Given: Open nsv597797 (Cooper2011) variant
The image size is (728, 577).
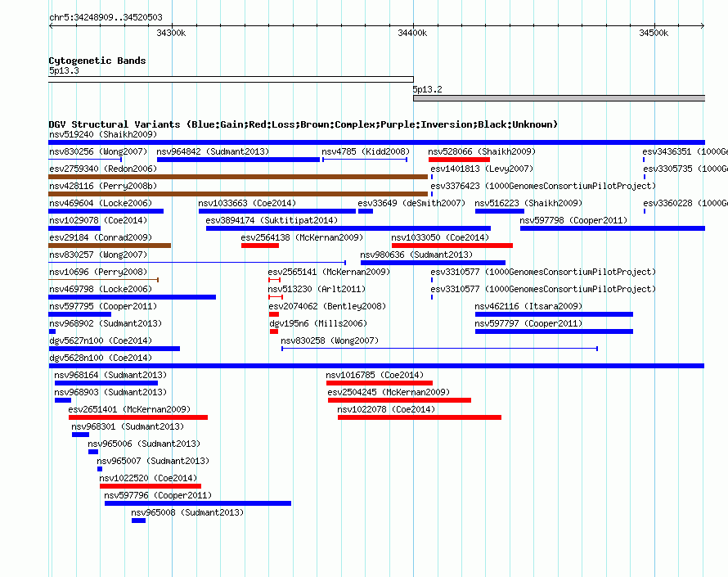Looking at the screenshot, I should click(528, 323).
